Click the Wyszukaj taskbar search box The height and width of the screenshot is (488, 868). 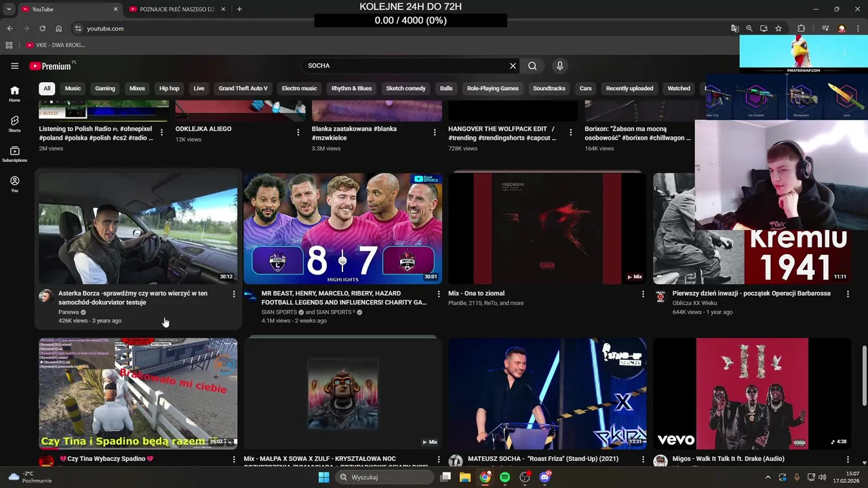click(385, 477)
